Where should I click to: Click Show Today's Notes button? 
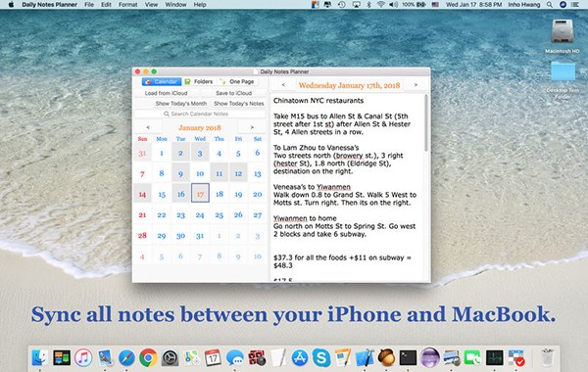coord(239,104)
